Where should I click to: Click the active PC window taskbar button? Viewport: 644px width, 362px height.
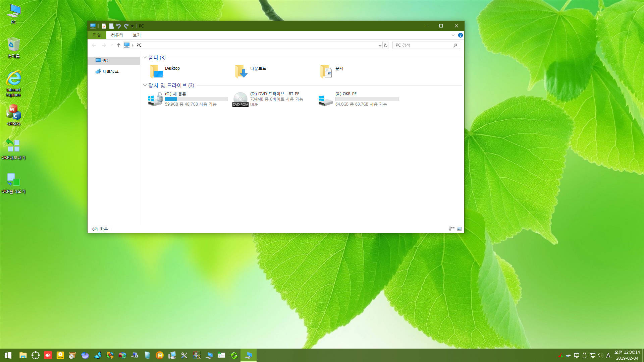249,355
